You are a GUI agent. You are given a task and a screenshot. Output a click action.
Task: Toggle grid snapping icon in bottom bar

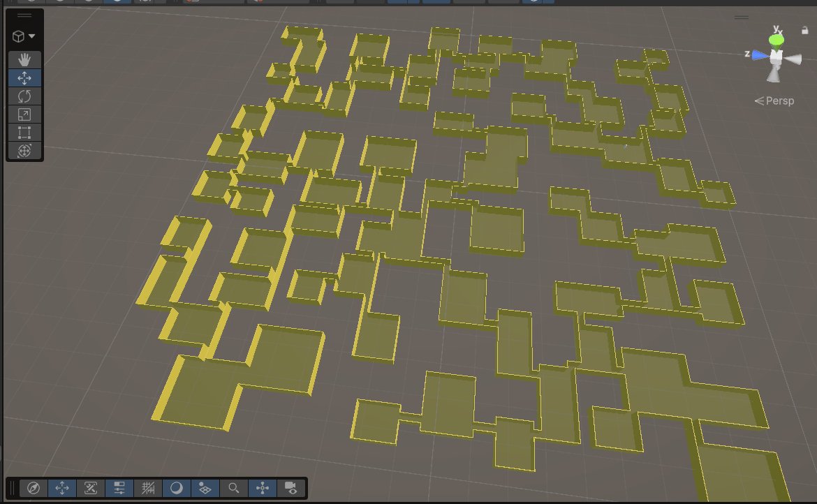coord(148,488)
